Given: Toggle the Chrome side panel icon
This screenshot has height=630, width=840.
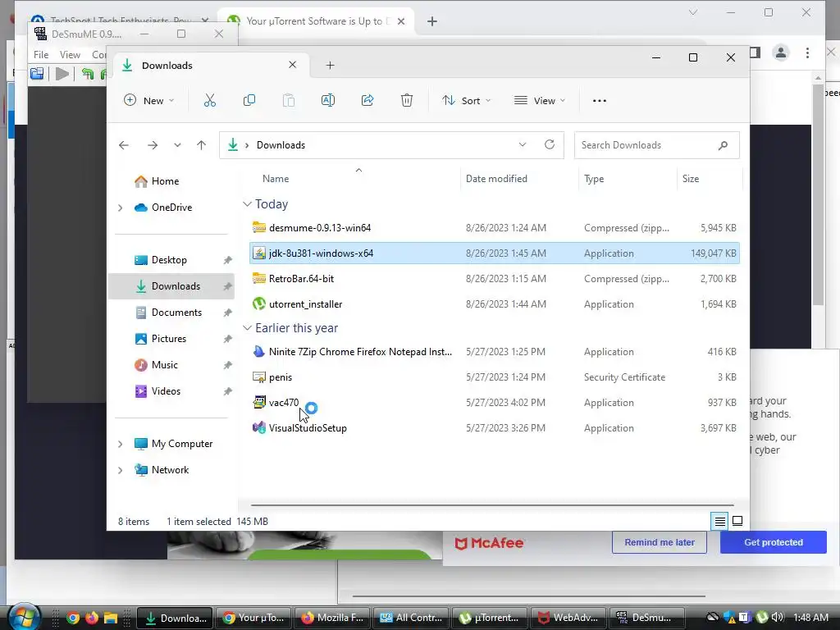Looking at the screenshot, I should coord(755,52).
